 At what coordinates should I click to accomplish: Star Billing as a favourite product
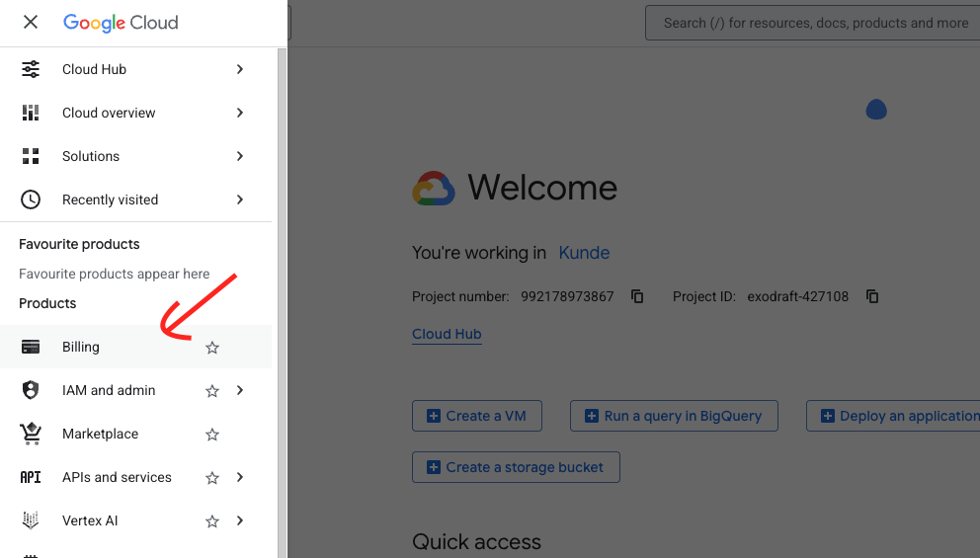(x=212, y=348)
